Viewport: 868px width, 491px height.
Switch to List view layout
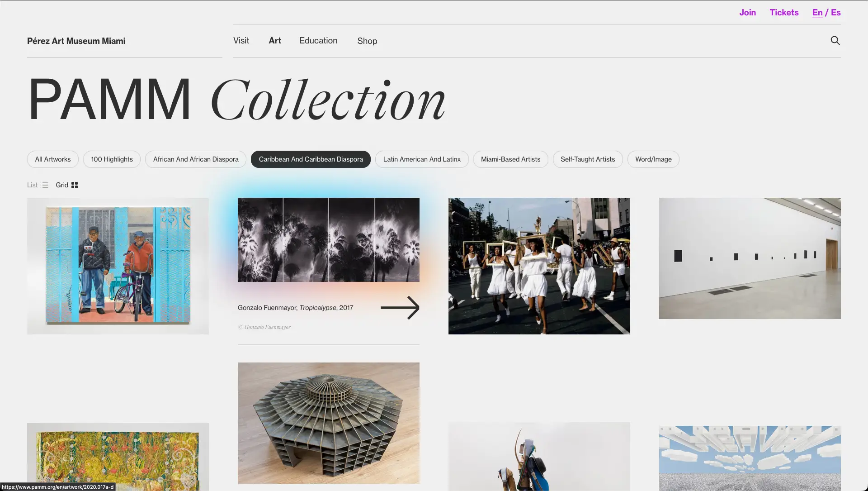[38, 185]
